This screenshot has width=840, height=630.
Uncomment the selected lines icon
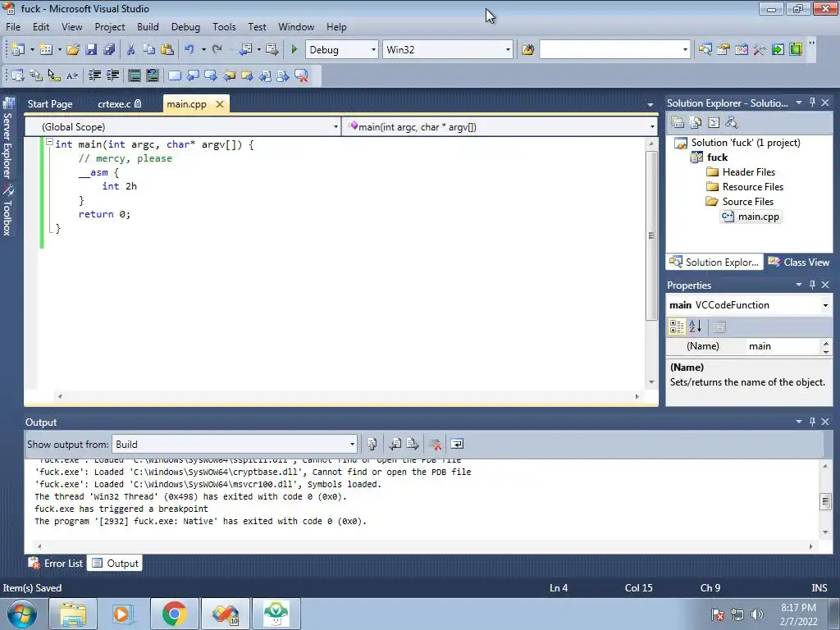(x=152, y=75)
